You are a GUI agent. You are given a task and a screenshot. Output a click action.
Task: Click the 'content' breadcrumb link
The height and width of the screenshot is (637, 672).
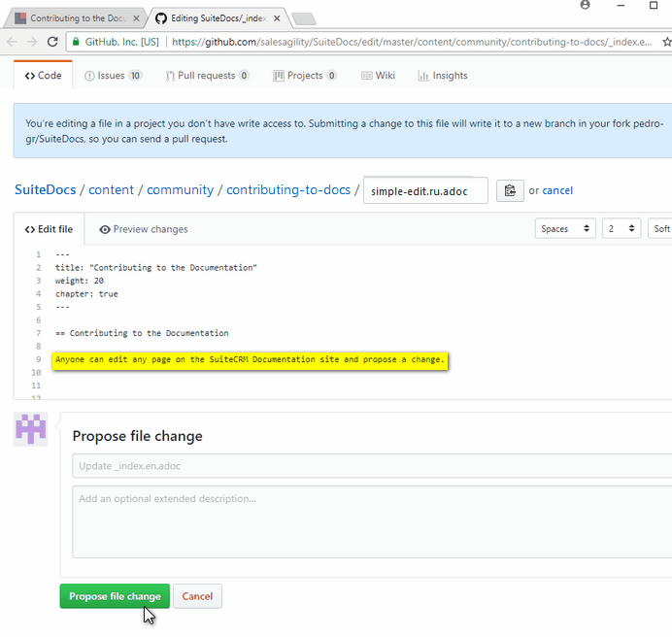111,189
